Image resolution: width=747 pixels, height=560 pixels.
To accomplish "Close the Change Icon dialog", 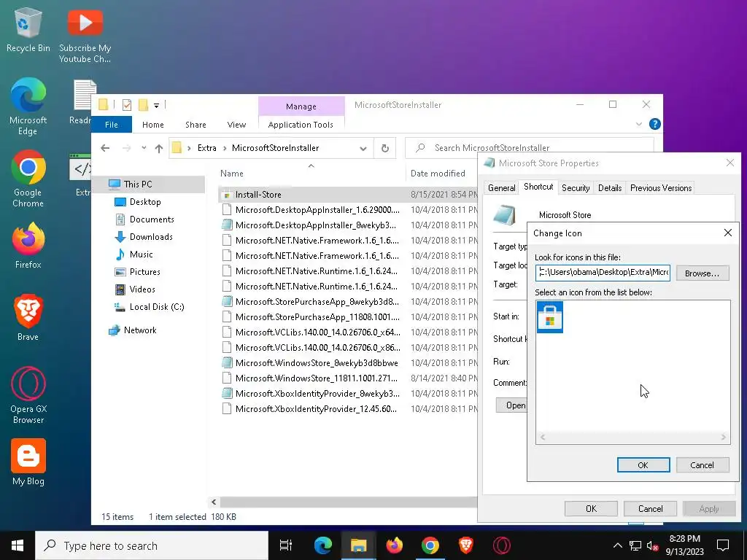I will click(x=728, y=233).
